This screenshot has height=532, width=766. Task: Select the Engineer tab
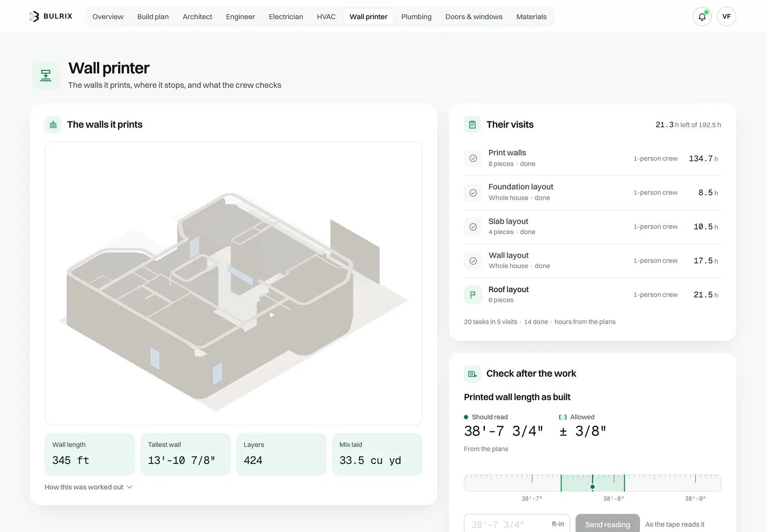(240, 17)
